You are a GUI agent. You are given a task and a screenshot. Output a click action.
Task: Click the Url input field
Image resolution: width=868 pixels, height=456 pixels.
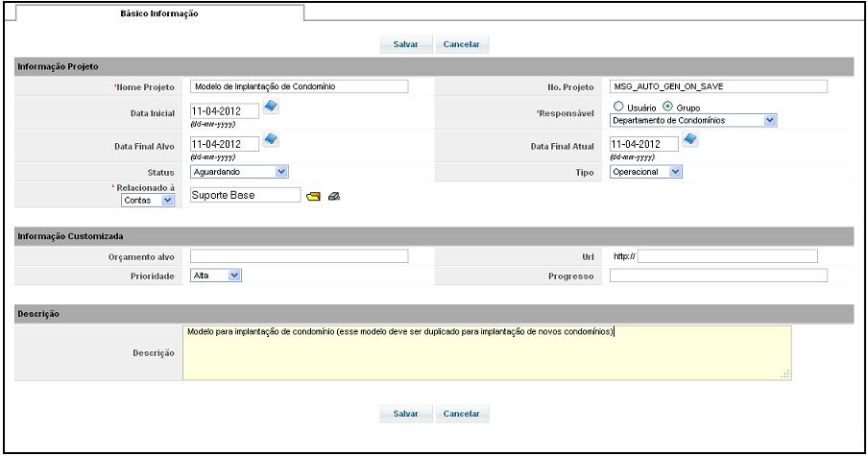click(x=728, y=255)
